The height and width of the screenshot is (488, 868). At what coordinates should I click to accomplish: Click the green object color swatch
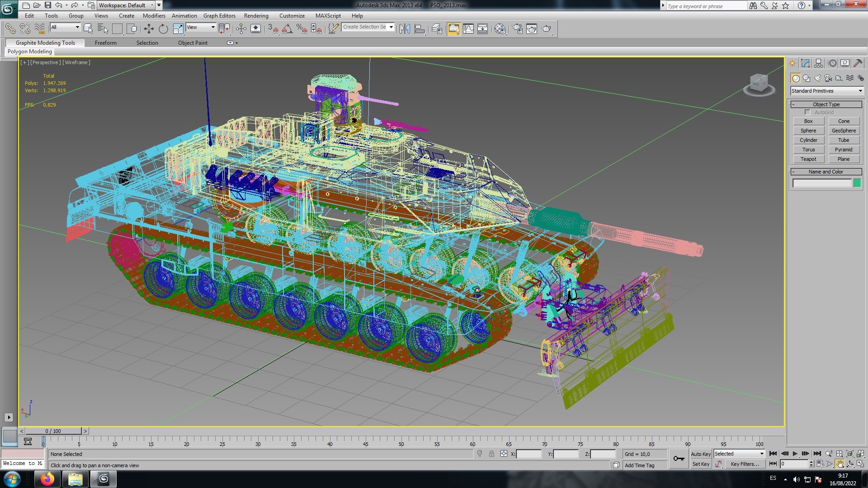pyautogui.click(x=857, y=183)
